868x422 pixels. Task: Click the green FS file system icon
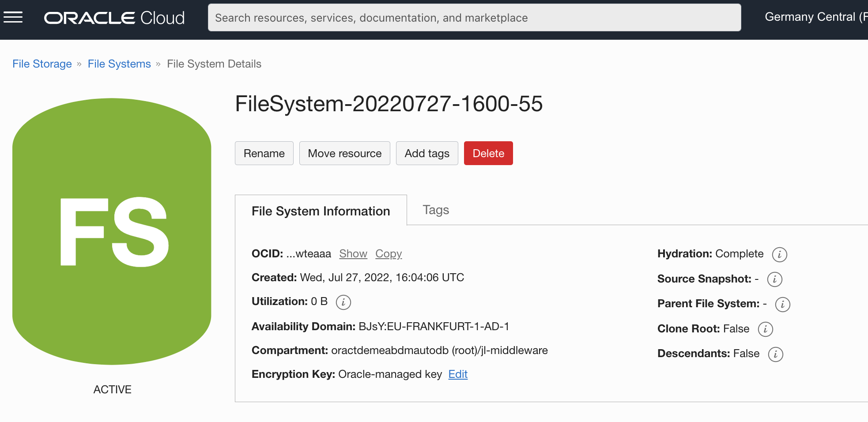[112, 231]
